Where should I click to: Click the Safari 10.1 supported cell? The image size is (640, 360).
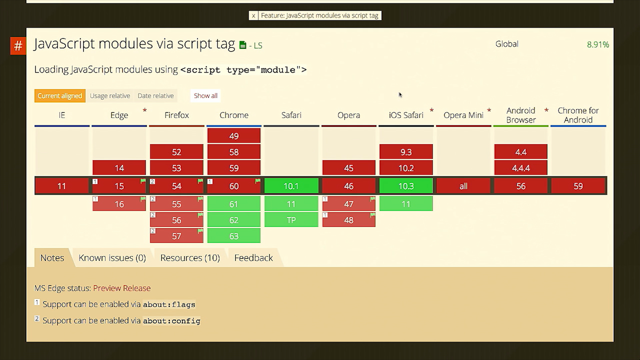(x=291, y=186)
